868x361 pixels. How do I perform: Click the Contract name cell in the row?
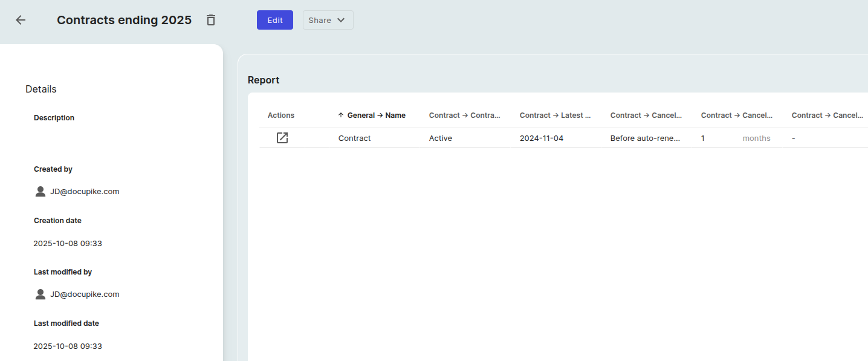coord(354,138)
